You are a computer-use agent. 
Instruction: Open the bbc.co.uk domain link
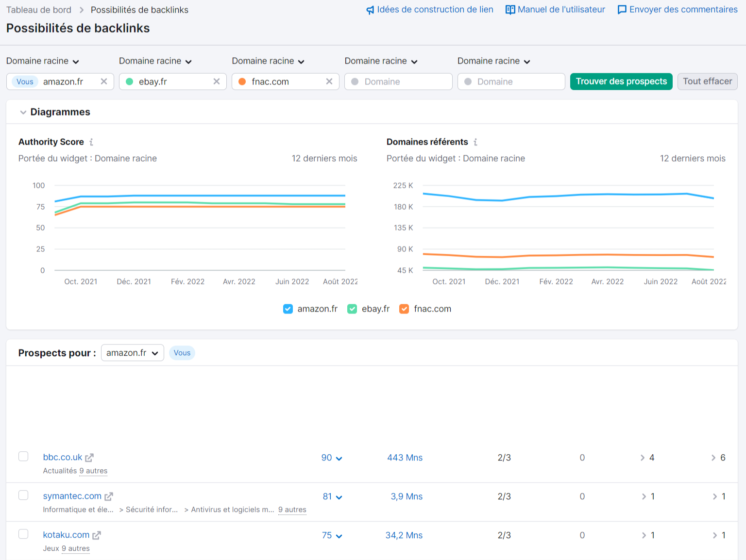[63, 457]
